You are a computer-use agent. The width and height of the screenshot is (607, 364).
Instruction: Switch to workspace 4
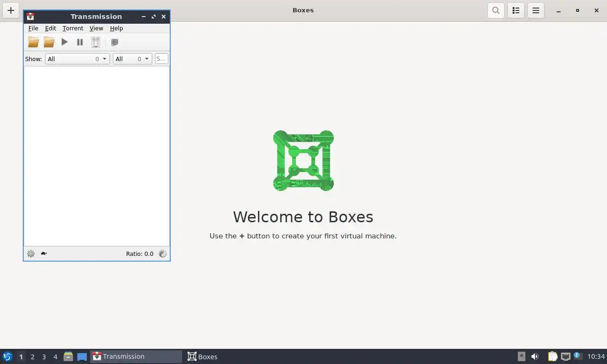(x=55, y=357)
